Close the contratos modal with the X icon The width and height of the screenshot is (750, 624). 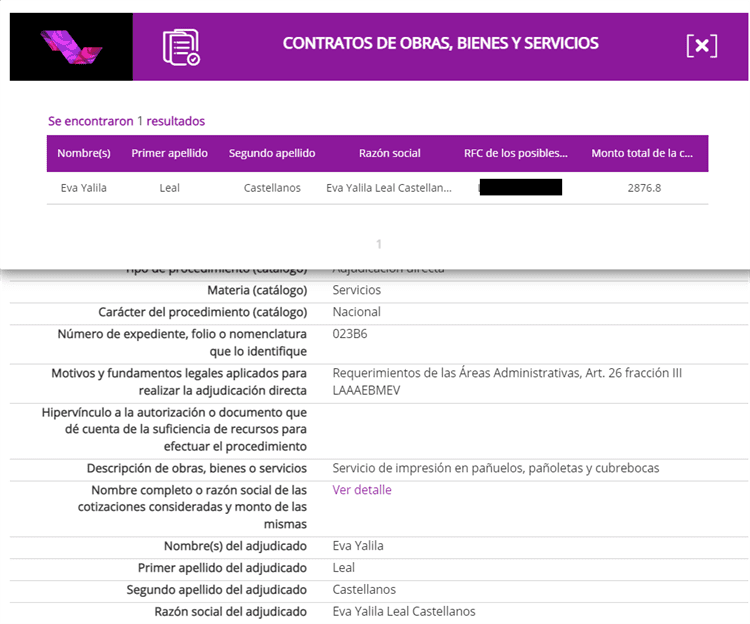(x=702, y=46)
